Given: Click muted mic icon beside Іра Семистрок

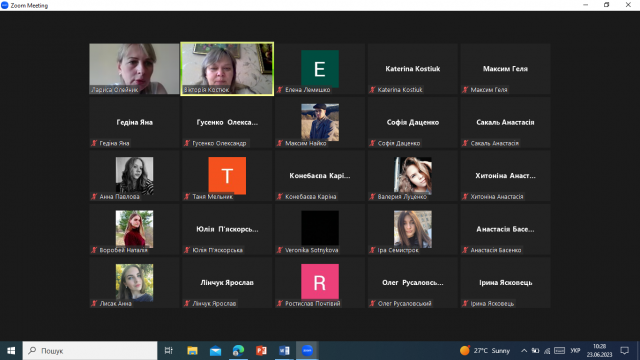Looking at the screenshot, I should pos(372,250).
